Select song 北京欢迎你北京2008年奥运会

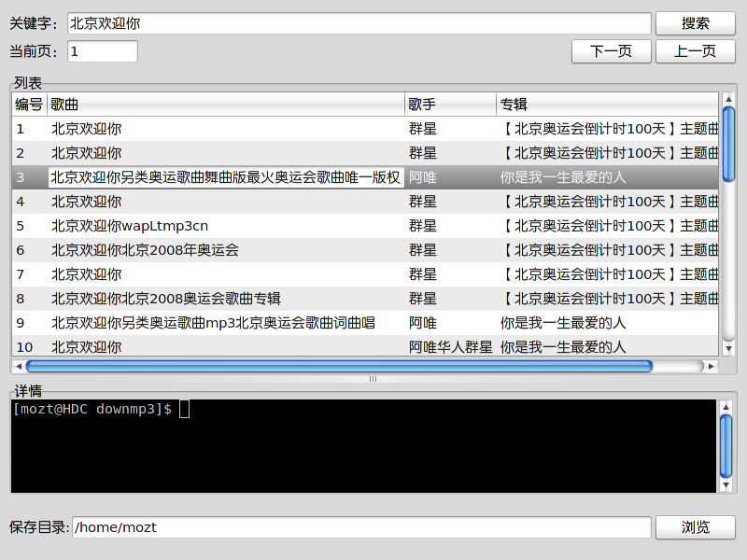click(x=145, y=250)
